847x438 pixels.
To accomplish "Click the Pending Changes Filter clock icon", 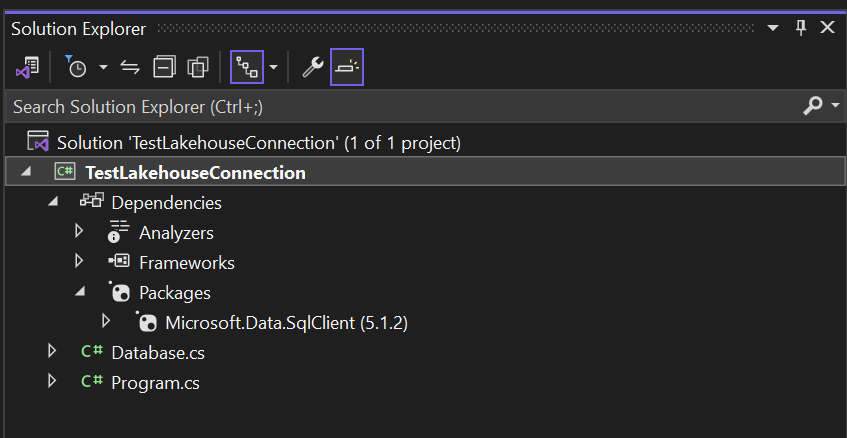I will [x=77, y=68].
